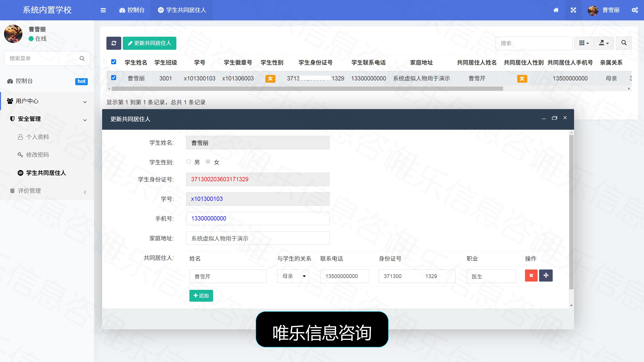Click the 搜索菜单 input field
The image size is (644, 362).
click(x=47, y=58)
